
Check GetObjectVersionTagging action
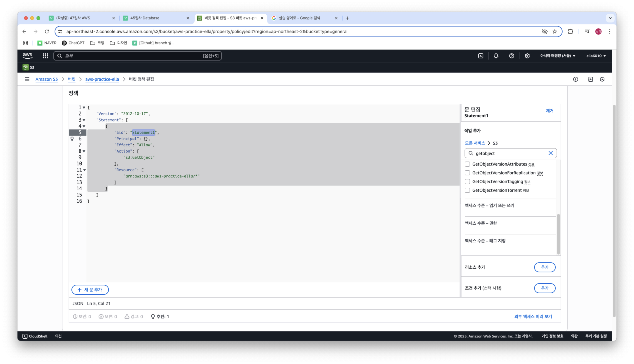(467, 182)
